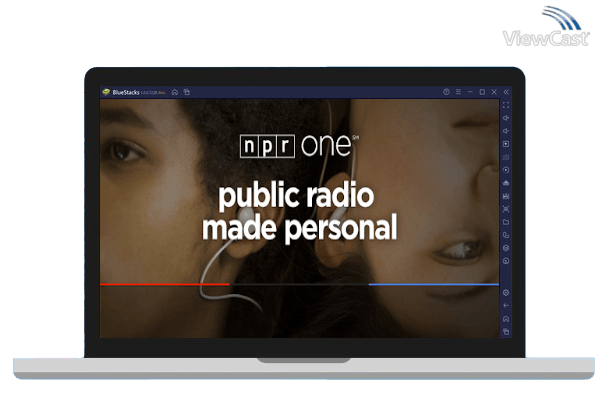This screenshot has height=414, width=602.
Task: Click the rotate screen icon in sidebar
Action: (506, 235)
